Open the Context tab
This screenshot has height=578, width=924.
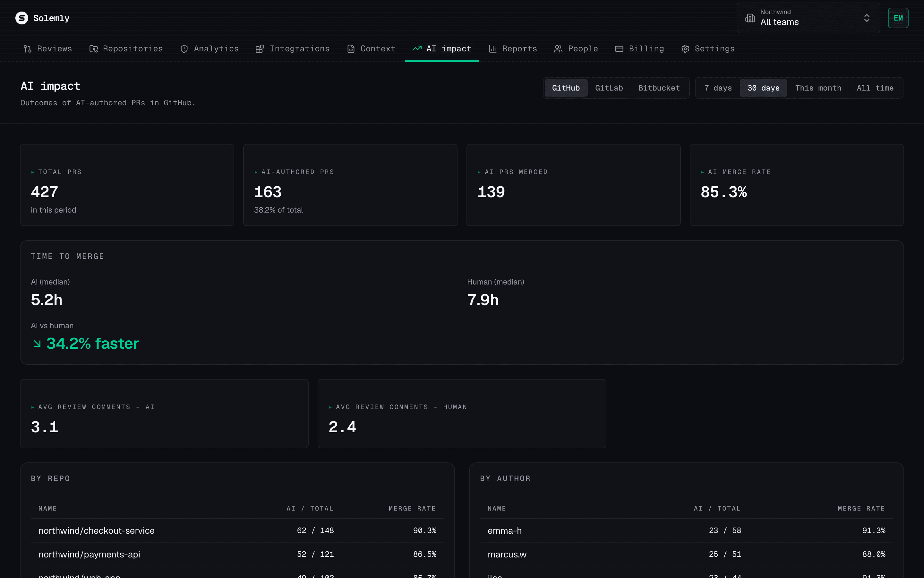click(371, 49)
